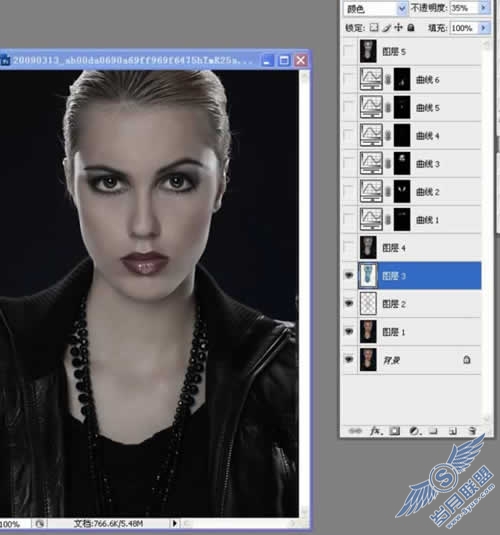Open the layer style fx menu
Image resolution: width=500 pixels, height=535 pixels.
click(375, 431)
